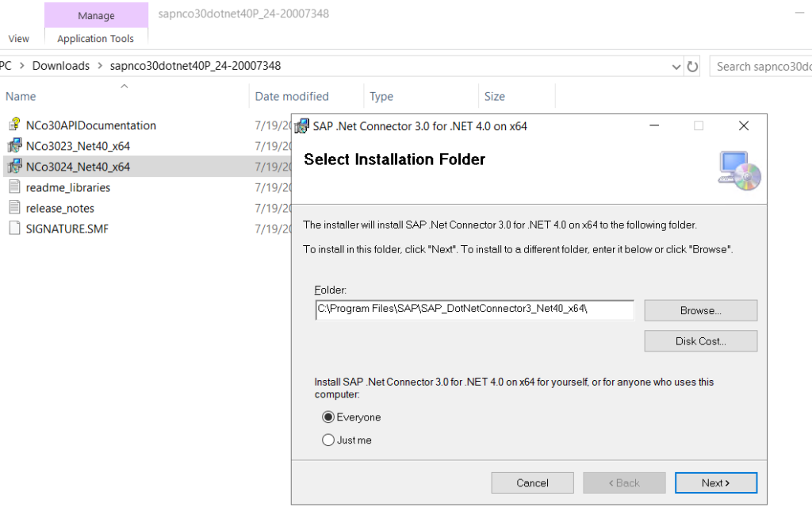Click the NCo3024_Net40_x64 installer icon
Viewport: 812px width, 515px height.
click(x=14, y=167)
